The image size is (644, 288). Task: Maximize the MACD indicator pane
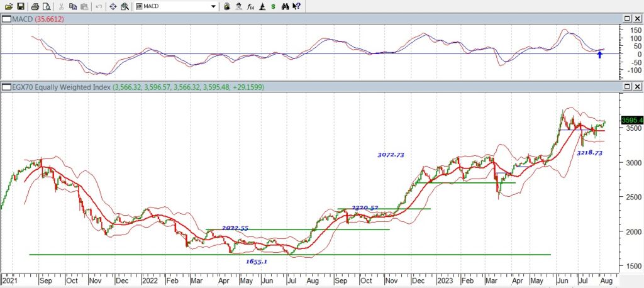point(626,19)
